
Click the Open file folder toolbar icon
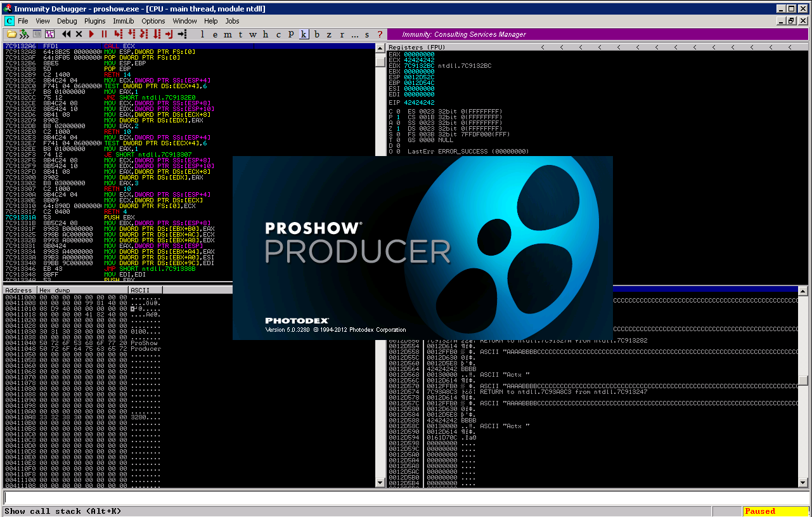click(11, 34)
